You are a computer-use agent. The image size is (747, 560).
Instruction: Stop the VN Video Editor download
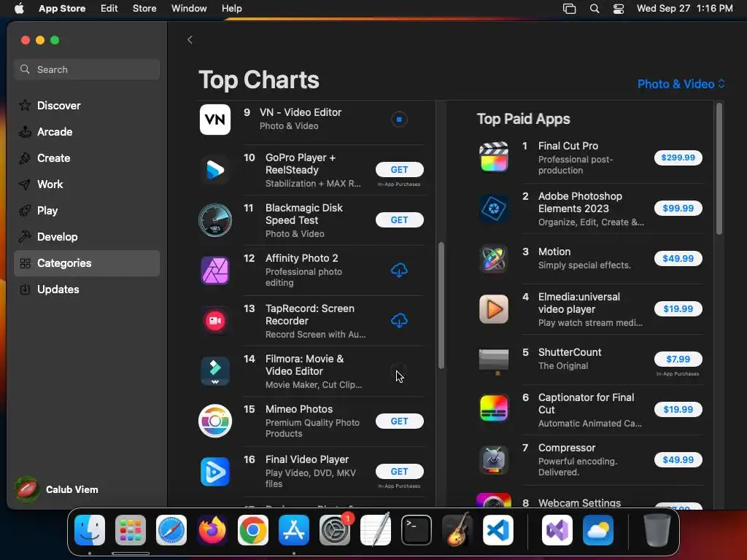point(399,120)
